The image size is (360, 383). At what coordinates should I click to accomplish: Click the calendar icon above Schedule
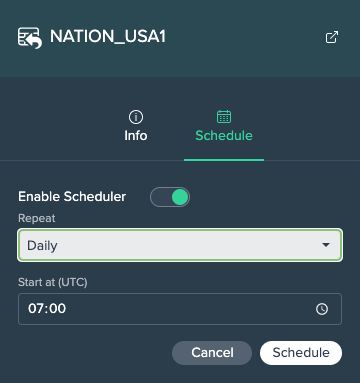tap(224, 117)
